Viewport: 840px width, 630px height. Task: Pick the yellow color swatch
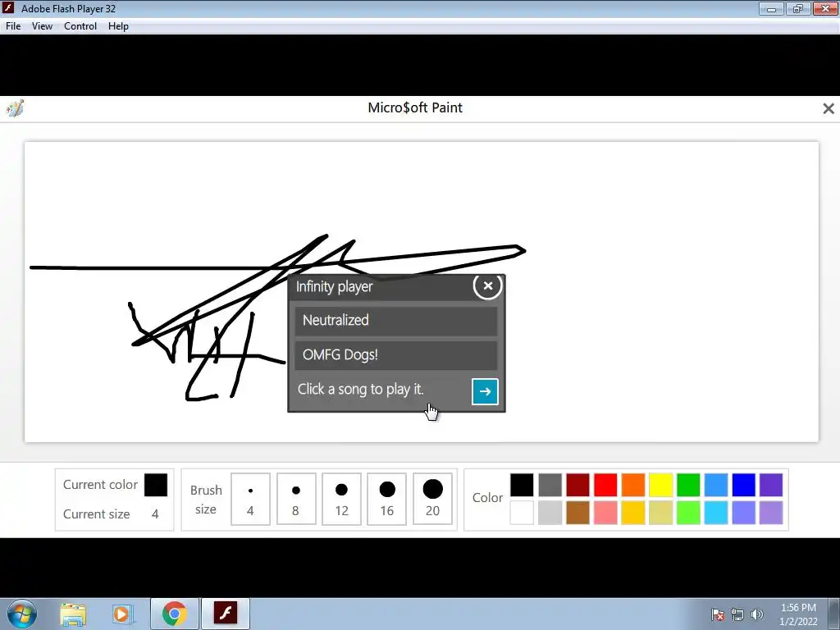pyautogui.click(x=660, y=485)
